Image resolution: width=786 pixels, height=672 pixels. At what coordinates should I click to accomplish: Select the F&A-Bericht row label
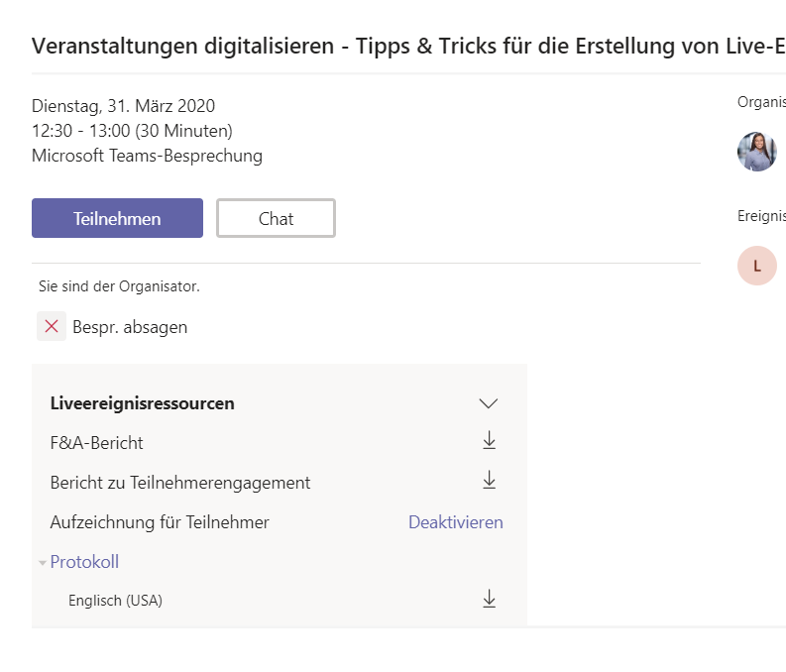[97, 443]
